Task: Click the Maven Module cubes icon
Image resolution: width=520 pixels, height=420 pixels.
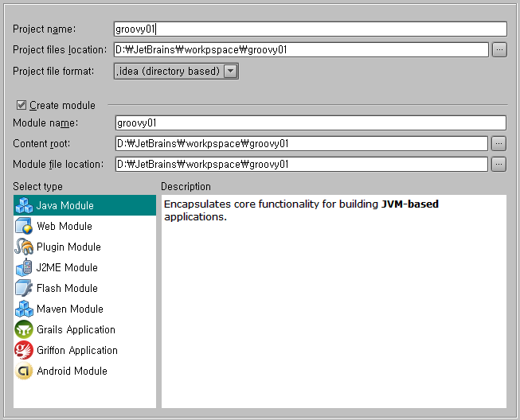Action: tap(24, 309)
